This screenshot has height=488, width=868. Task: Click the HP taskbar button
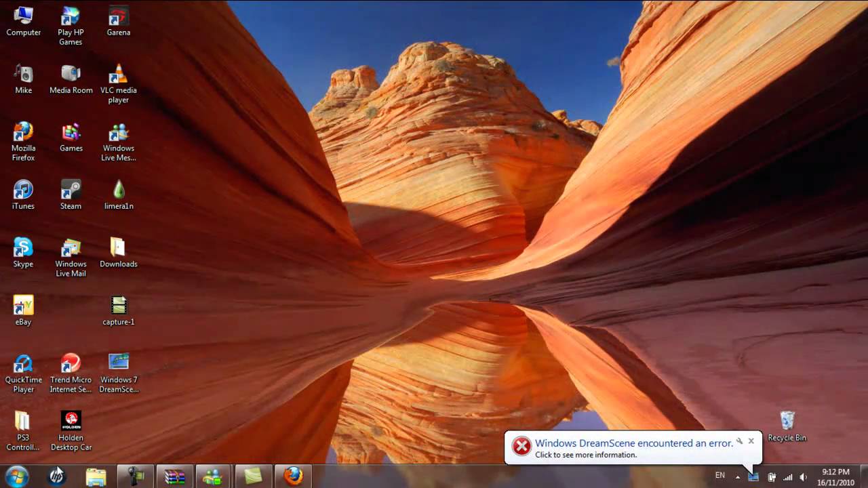pos(57,476)
